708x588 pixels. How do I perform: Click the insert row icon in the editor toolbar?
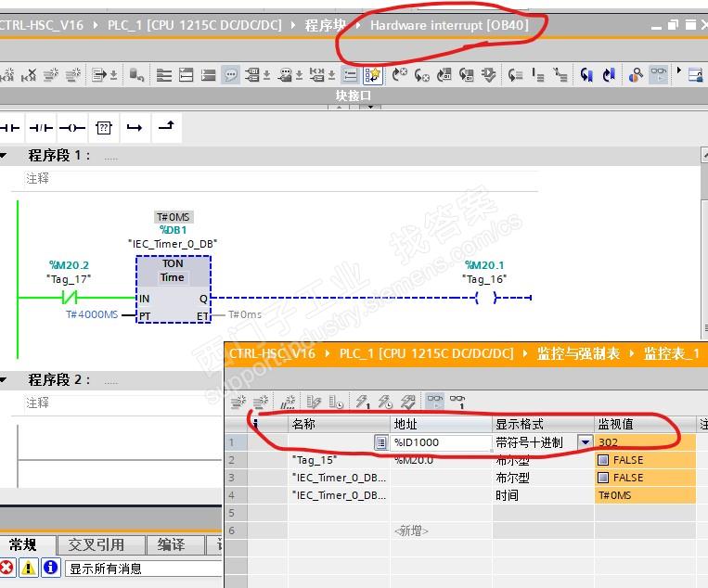pyautogui.click(x=51, y=74)
